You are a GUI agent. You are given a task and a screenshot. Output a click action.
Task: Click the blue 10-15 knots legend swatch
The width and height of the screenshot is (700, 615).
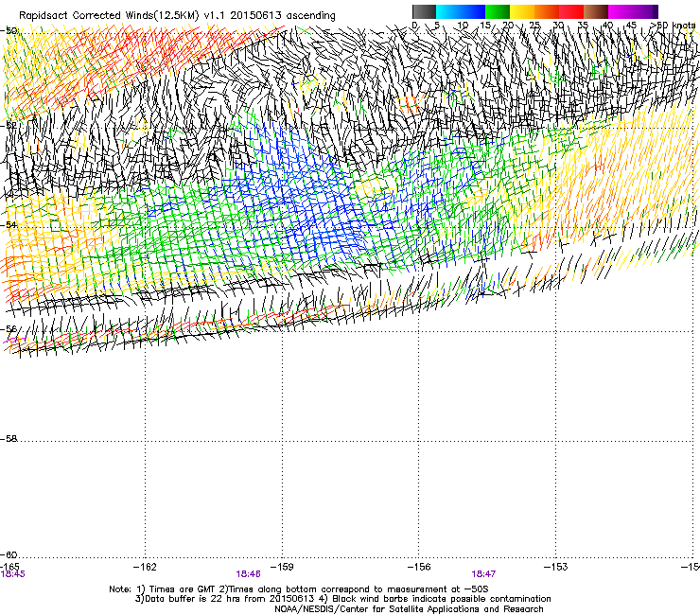coord(473,11)
